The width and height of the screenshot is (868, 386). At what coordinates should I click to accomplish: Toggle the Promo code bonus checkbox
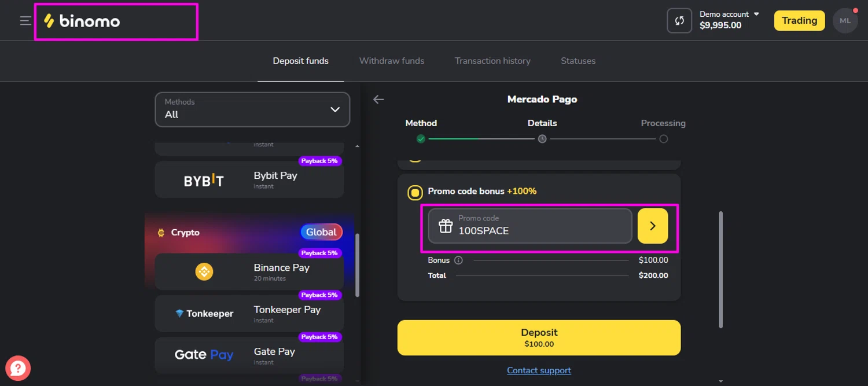415,192
